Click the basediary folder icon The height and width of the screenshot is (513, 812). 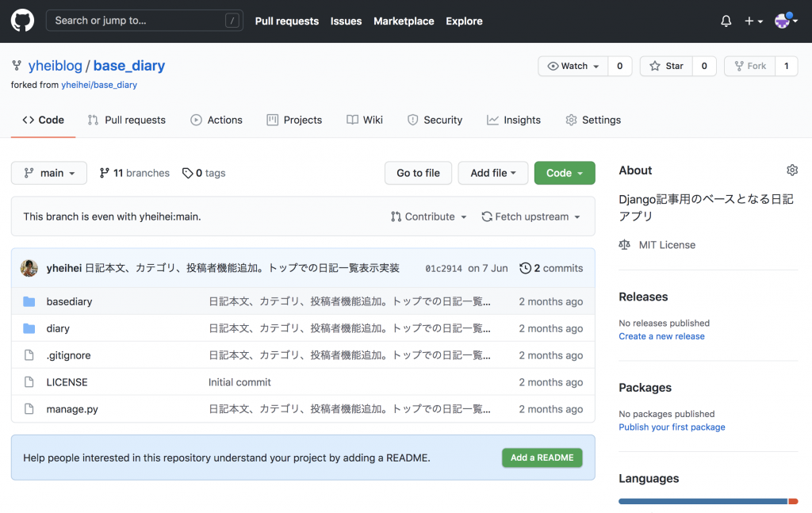[x=29, y=301]
